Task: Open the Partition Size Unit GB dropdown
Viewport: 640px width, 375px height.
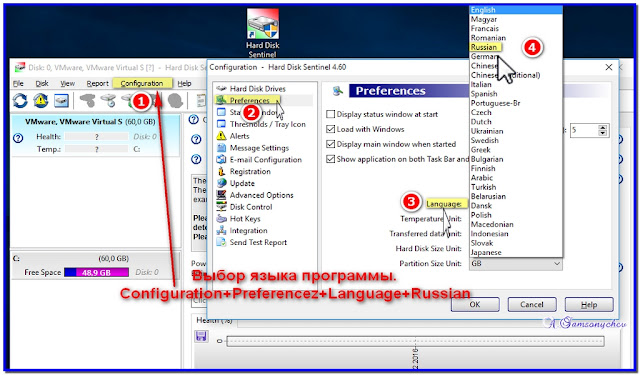Action: (x=516, y=264)
